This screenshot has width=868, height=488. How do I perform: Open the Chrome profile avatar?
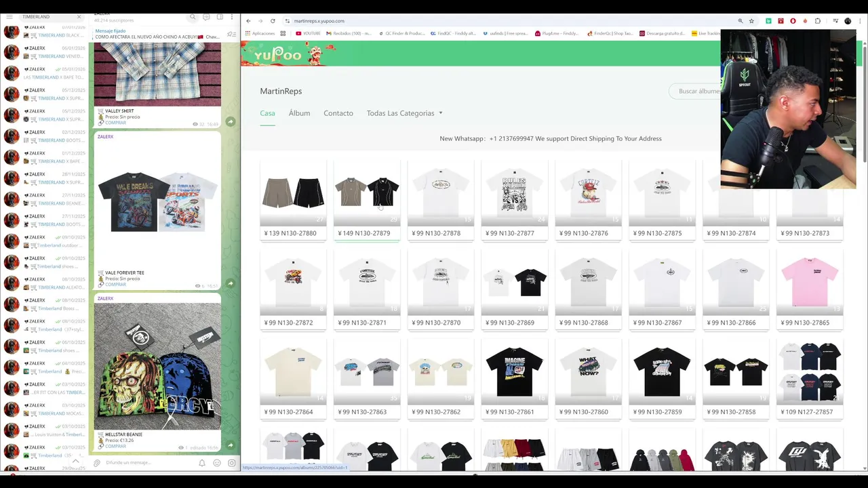click(x=848, y=21)
